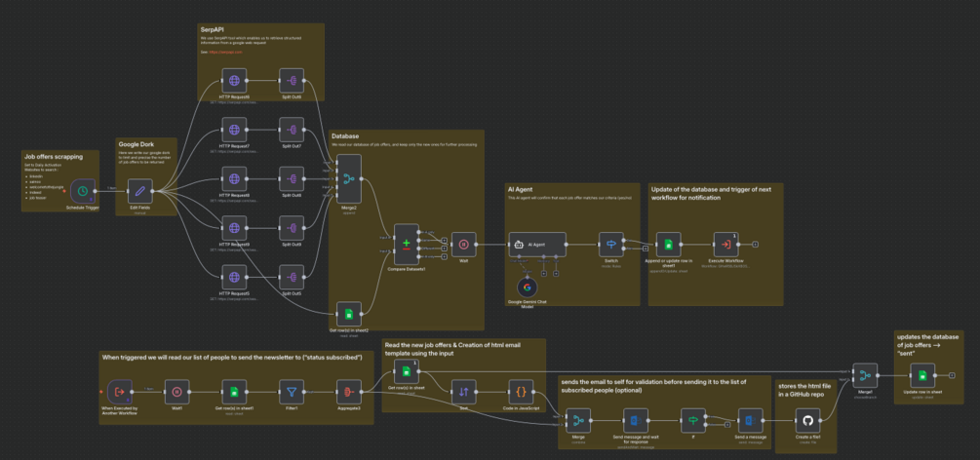Select the Split Out9 node
The width and height of the screenshot is (980, 460).
(292, 228)
